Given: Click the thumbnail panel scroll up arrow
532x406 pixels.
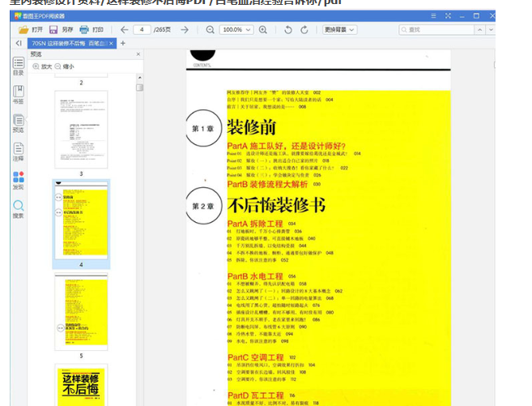Looking at the screenshot, I should coord(140,78).
